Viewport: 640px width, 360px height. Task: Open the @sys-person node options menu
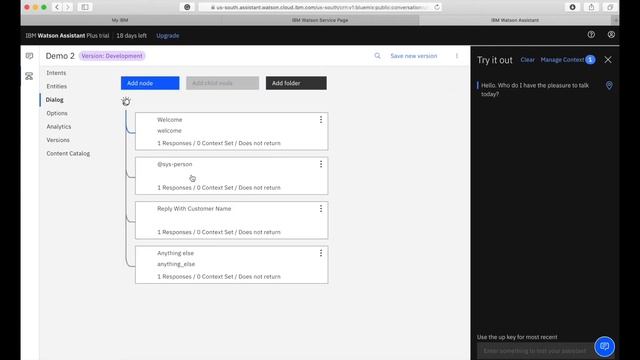click(321, 164)
